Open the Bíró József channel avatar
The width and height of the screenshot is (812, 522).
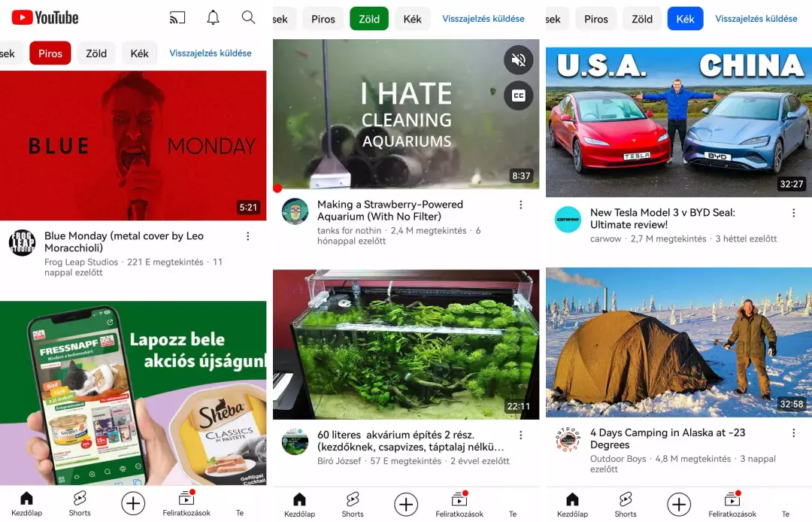click(x=295, y=442)
